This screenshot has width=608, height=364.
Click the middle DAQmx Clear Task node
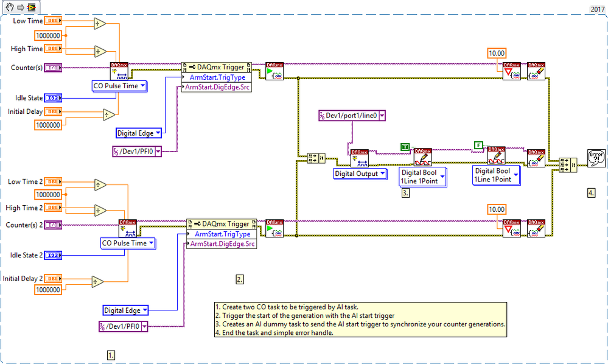[x=536, y=158]
